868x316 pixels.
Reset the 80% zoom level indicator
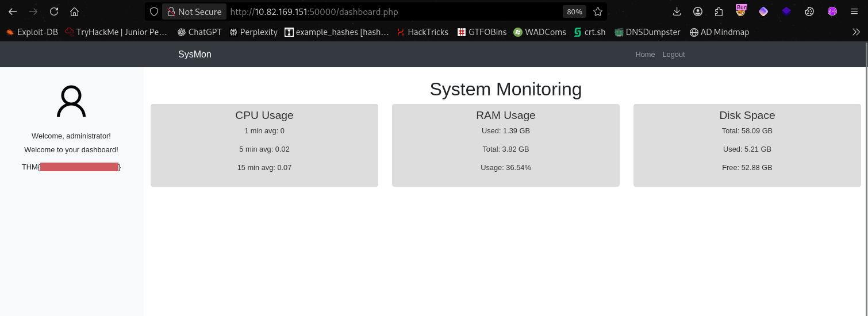[x=574, y=11]
